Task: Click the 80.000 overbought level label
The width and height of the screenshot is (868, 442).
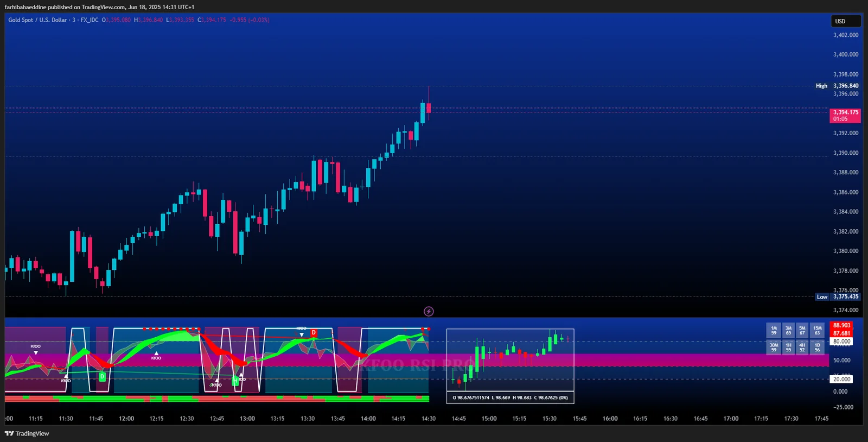Action: [841, 342]
